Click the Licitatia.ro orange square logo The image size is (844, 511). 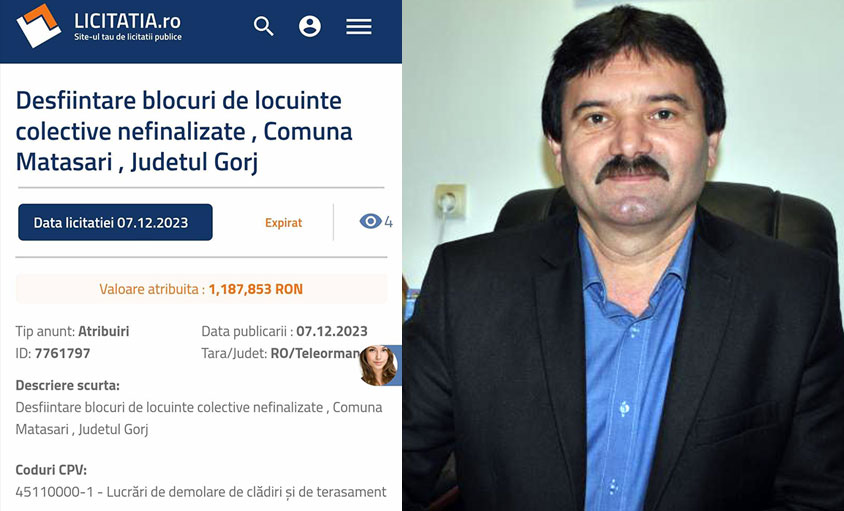tap(38, 25)
